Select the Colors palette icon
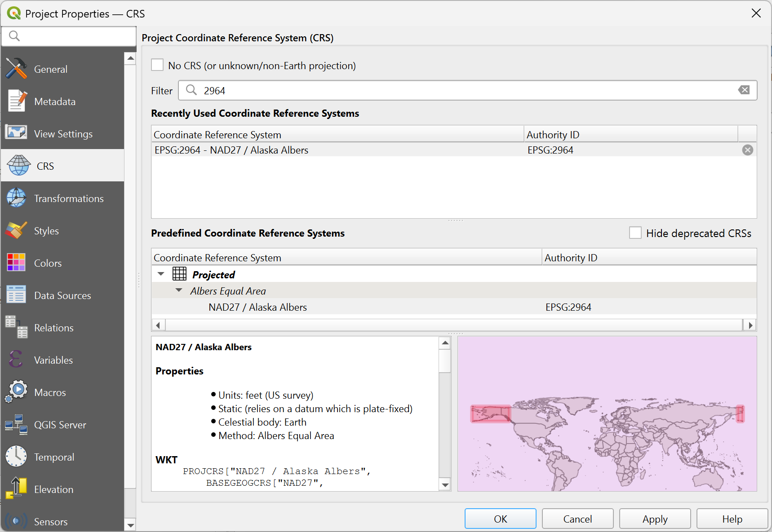Image resolution: width=772 pixels, height=532 pixels. click(17, 263)
